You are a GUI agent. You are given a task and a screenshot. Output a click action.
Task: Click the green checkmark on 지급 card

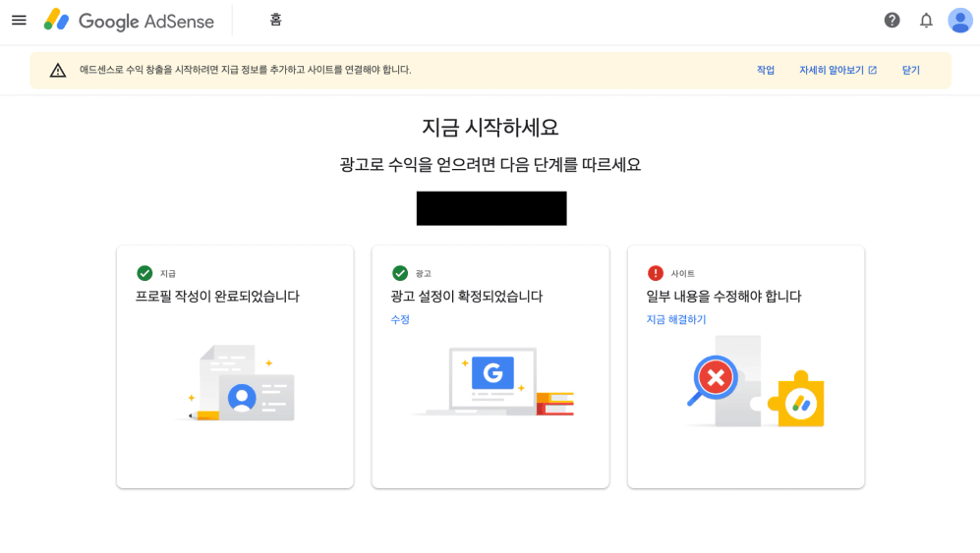coord(144,273)
